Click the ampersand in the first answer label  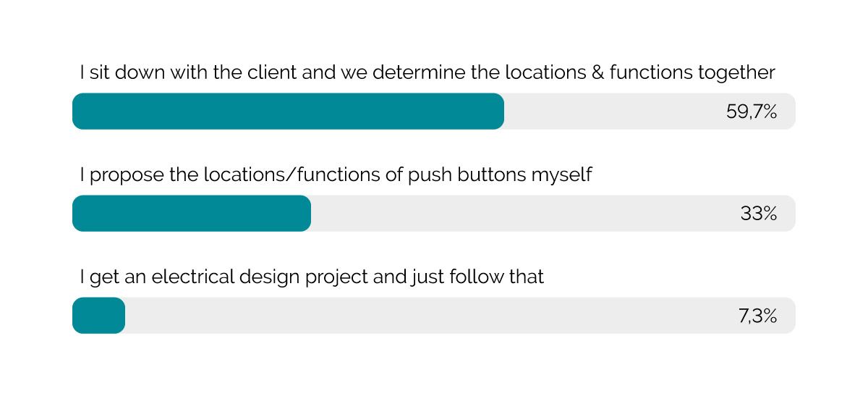597,73
